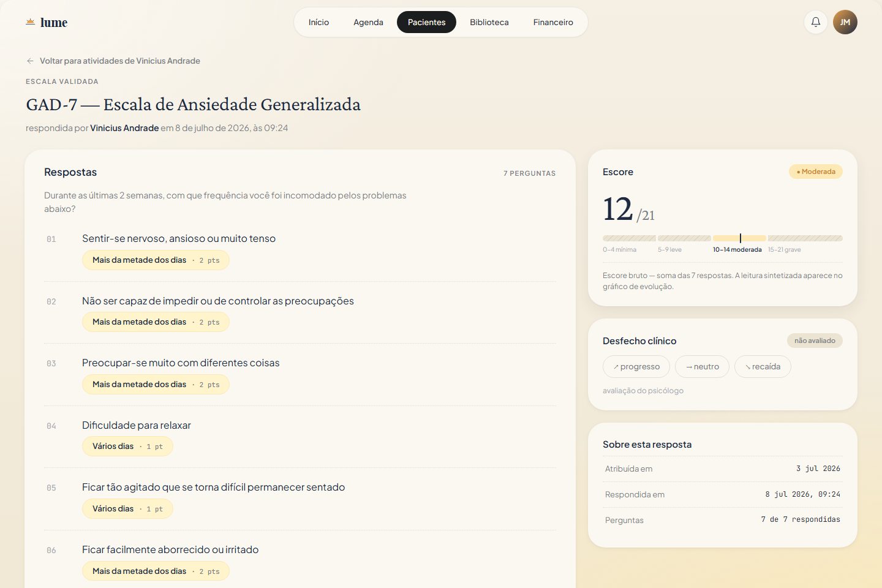Screen dimensions: 882x588
Task: Click the '15–21 grave' range label
Action: tap(785, 249)
